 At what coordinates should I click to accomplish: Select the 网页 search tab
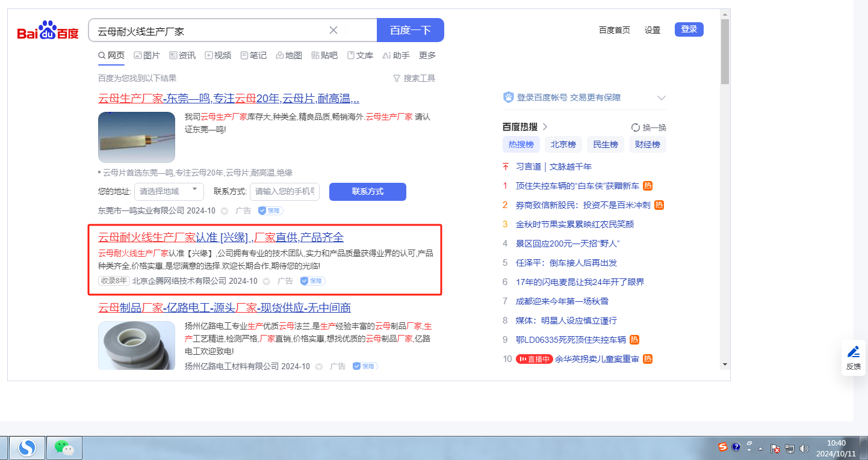(111, 55)
